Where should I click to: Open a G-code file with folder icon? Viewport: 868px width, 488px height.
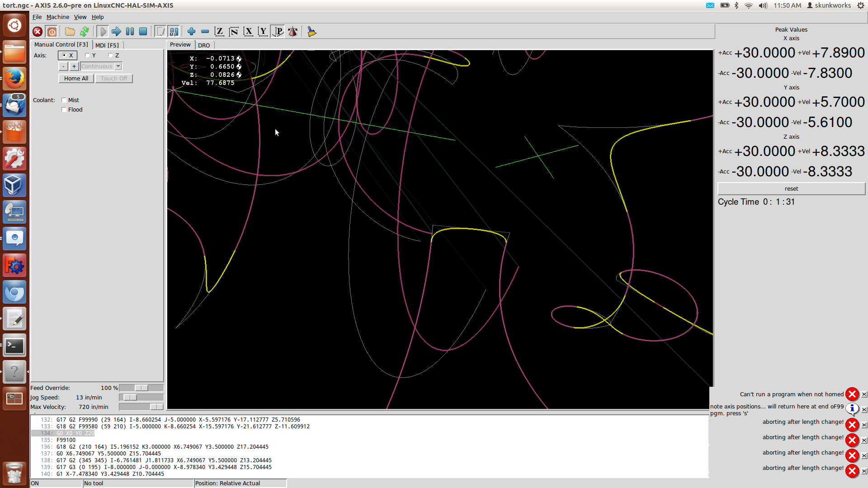click(x=70, y=32)
